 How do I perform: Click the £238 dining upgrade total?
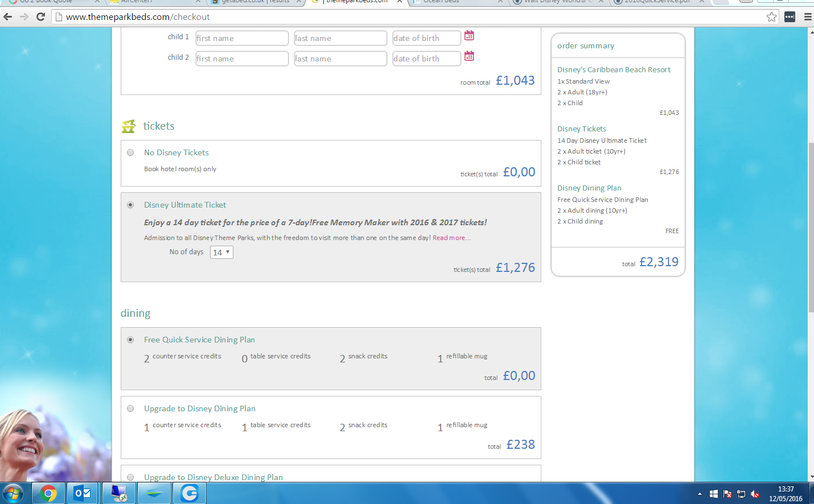pyautogui.click(x=521, y=444)
